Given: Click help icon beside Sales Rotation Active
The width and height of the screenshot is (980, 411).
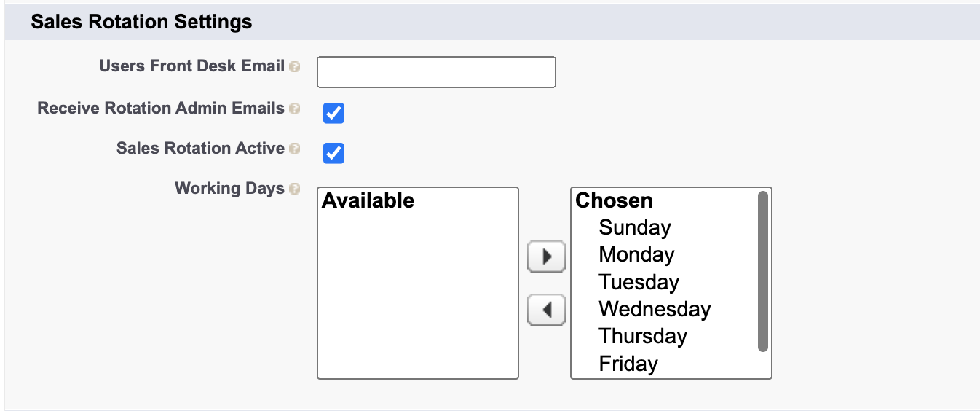Looking at the screenshot, I should 294,149.
